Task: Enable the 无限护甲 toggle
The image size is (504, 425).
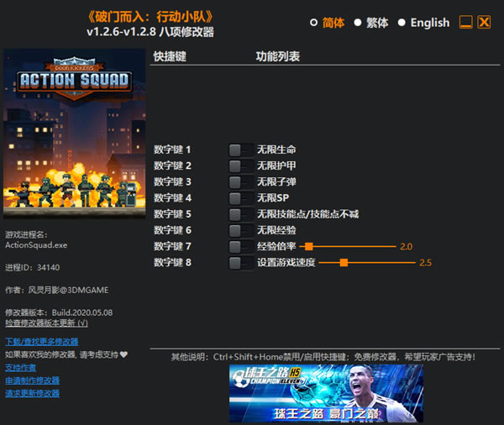Action: [x=241, y=166]
